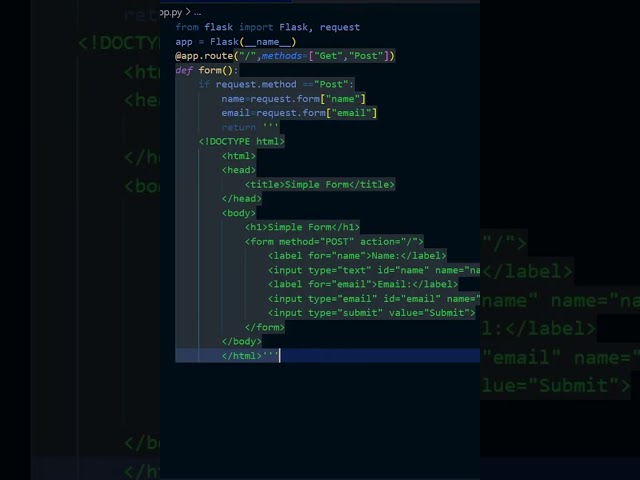This screenshot has height=480, width=640.
Task: Click the name=request.form["name"] assignment
Action: (x=293, y=99)
